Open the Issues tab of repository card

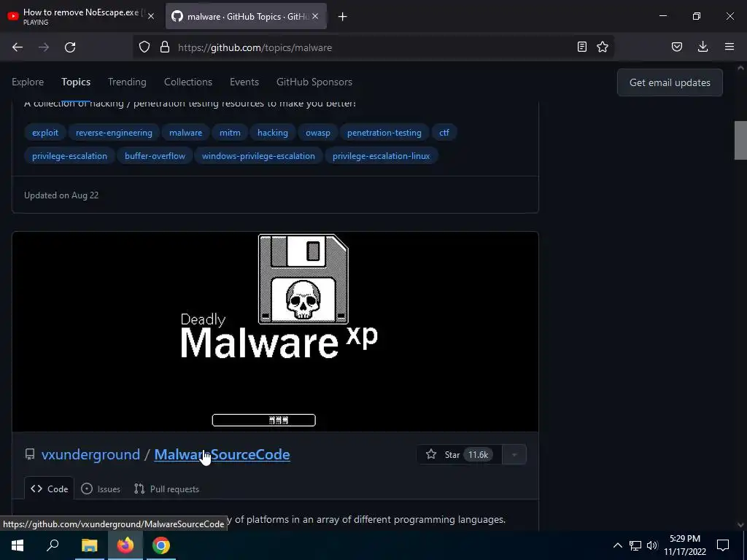(x=101, y=489)
